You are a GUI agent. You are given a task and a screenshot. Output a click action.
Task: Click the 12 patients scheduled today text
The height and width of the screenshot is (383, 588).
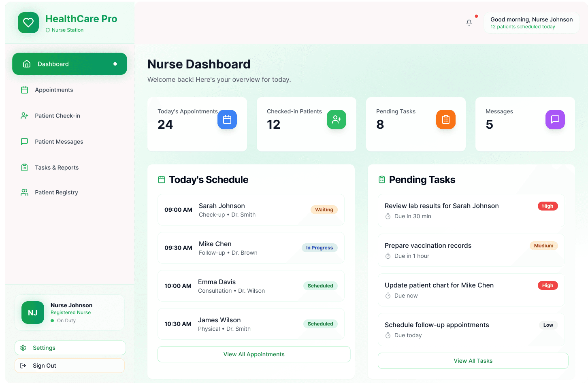click(x=523, y=27)
